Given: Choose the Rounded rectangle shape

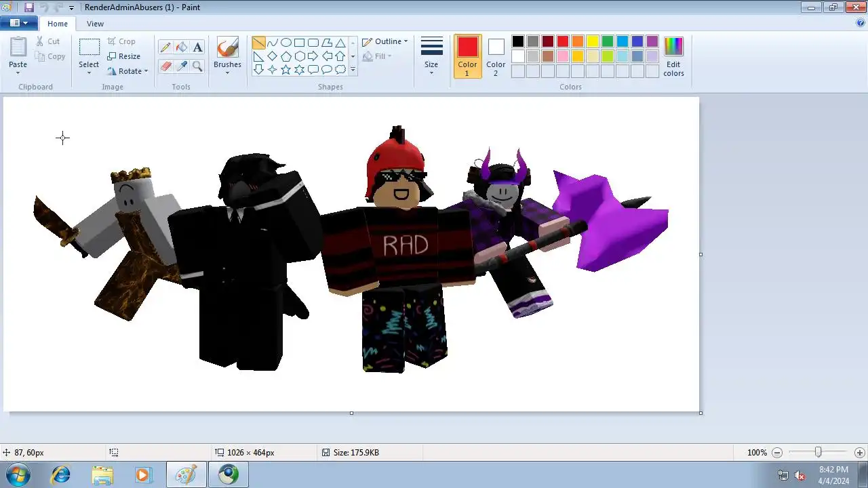Looking at the screenshot, I should tap(313, 43).
